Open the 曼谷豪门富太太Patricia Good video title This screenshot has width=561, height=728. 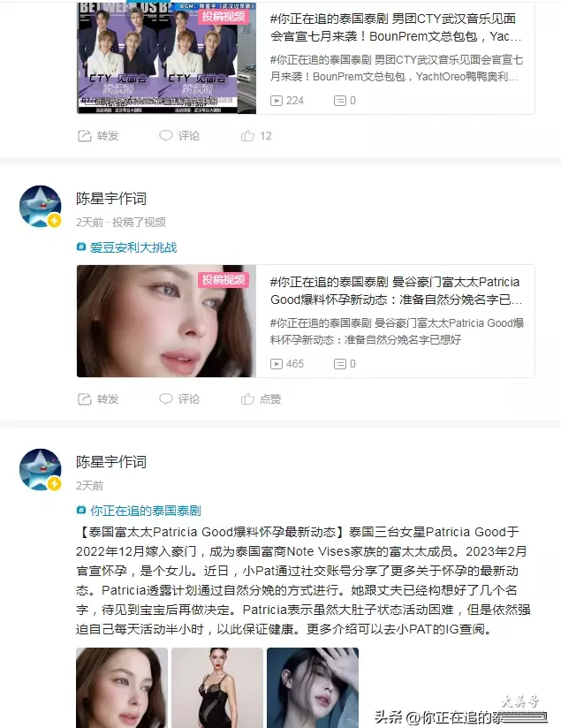coord(396,291)
